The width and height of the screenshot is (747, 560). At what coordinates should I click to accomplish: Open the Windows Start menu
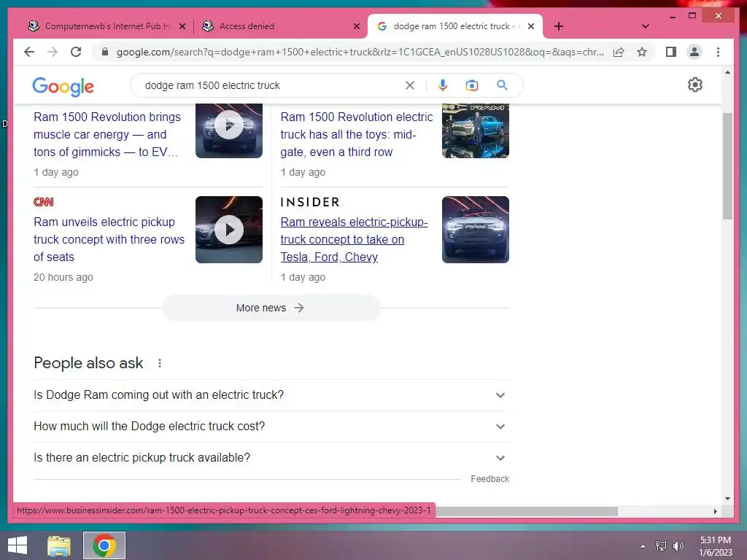[x=18, y=545]
